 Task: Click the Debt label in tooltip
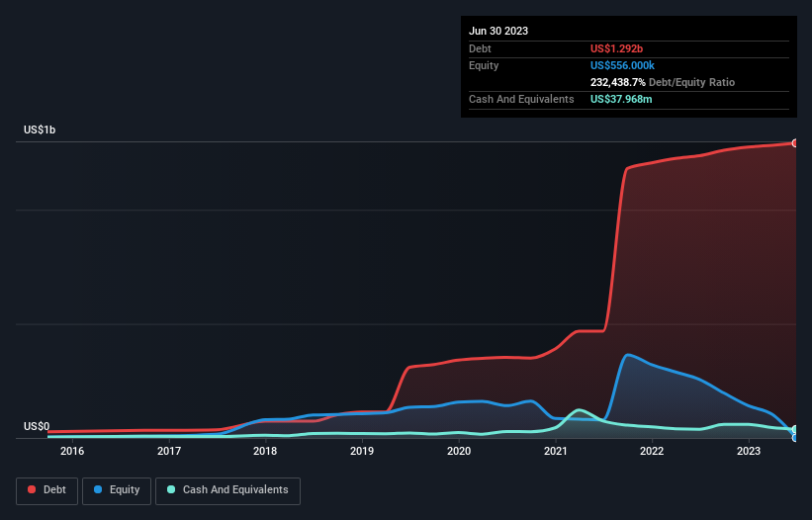coord(480,48)
